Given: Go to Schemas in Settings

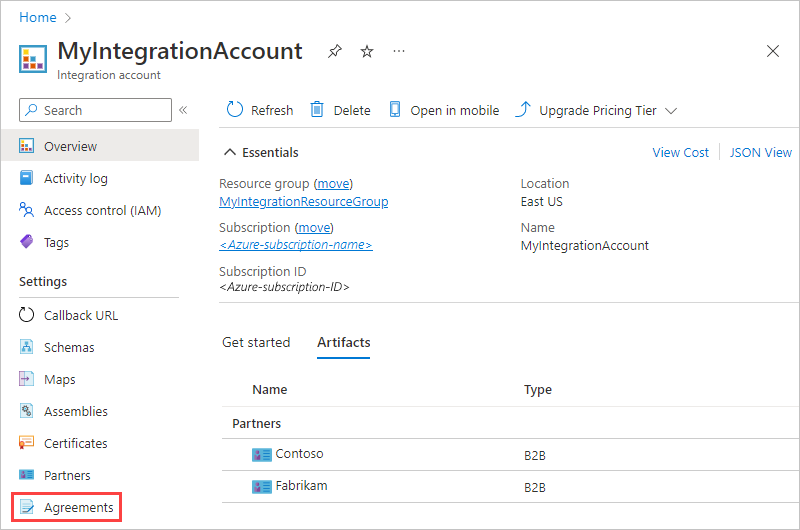Looking at the screenshot, I should 69,347.
